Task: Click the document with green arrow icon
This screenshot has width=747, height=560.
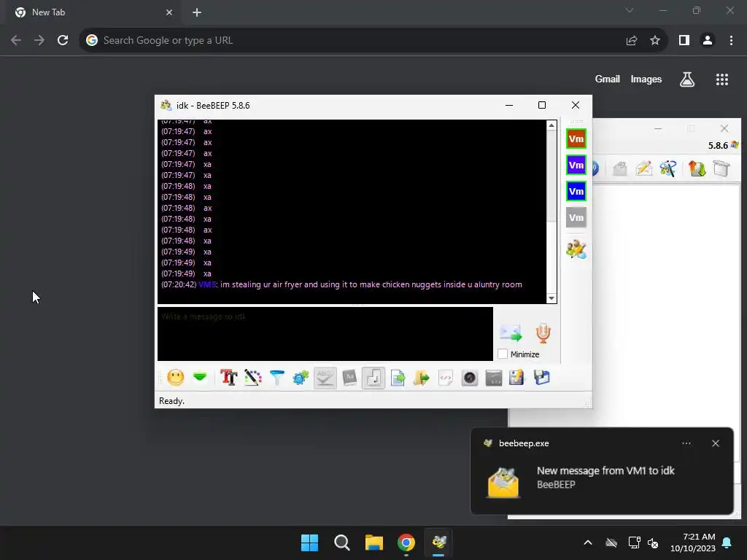Action: click(398, 378)
